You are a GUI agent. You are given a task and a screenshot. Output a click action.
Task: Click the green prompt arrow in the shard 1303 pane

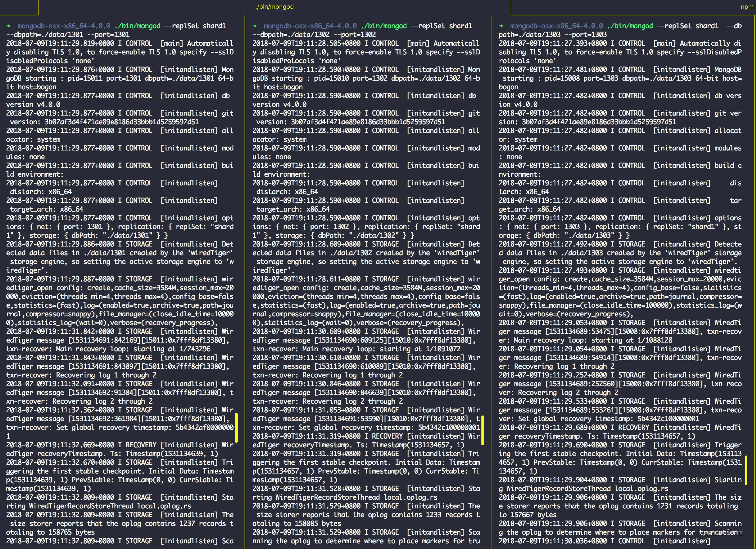pyautogui.click(x=501, y=26)
